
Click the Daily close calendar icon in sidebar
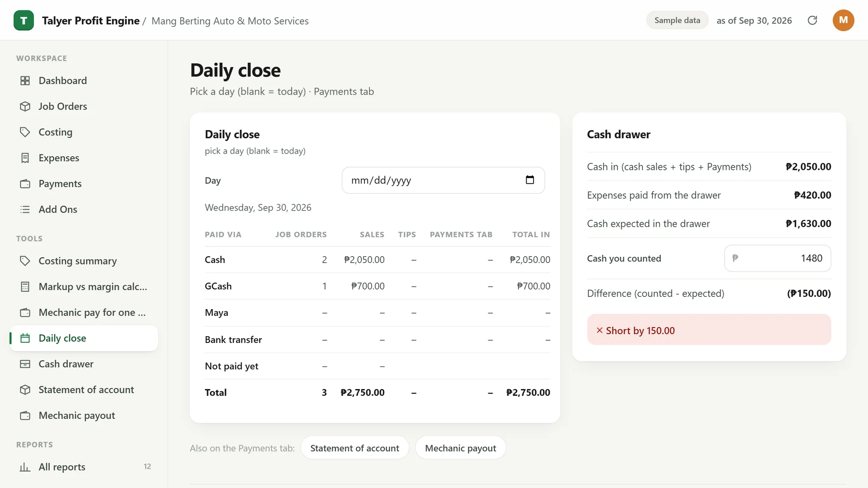[x=25, y=338]
